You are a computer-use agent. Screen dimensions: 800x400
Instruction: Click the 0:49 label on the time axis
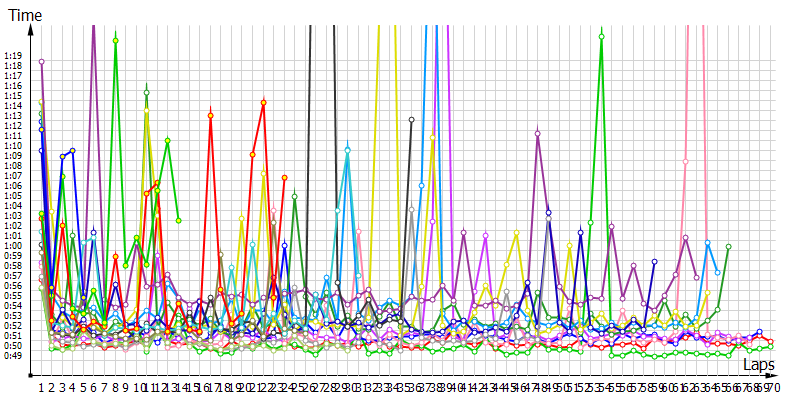pyautogui.click(x=13, y=355)
